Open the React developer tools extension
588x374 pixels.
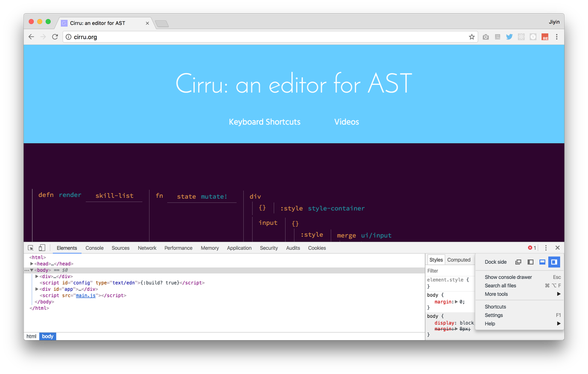(x=521, y=37)
